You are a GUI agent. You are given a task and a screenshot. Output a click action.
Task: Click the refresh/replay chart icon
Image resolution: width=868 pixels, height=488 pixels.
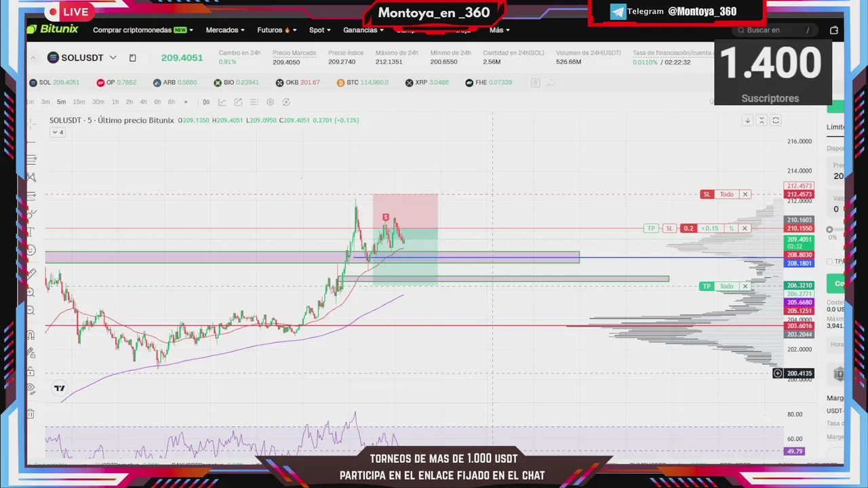coord(286,102)
